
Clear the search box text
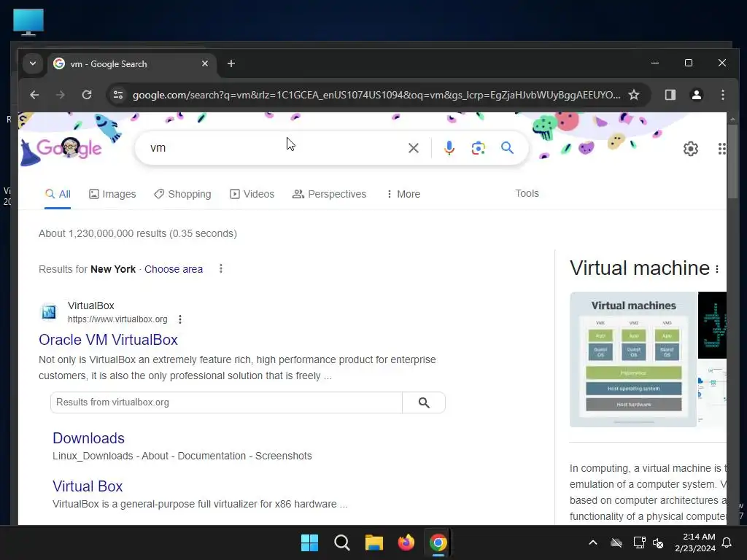(x=414, y=148)
